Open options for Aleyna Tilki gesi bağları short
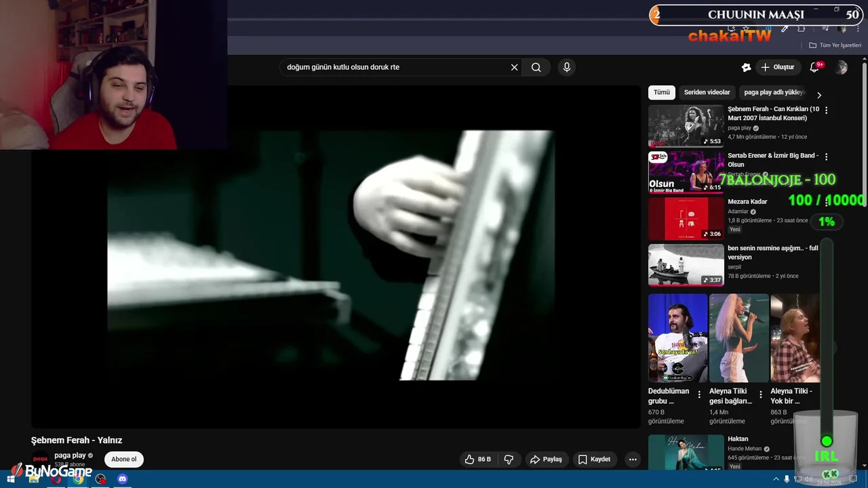 (760, 394)
